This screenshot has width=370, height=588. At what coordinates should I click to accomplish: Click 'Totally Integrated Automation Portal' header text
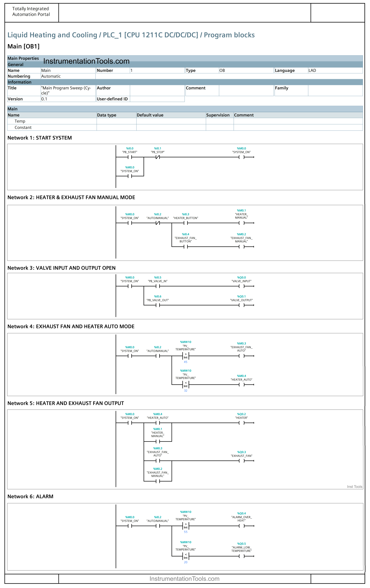[x=31, y=11]
